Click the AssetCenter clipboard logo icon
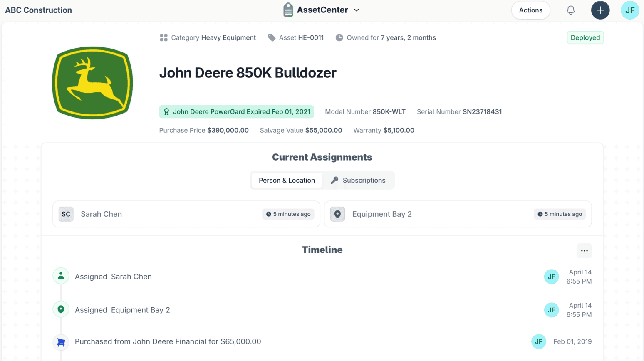The height and width of the screenshot is (361, 644). (288, 10)
